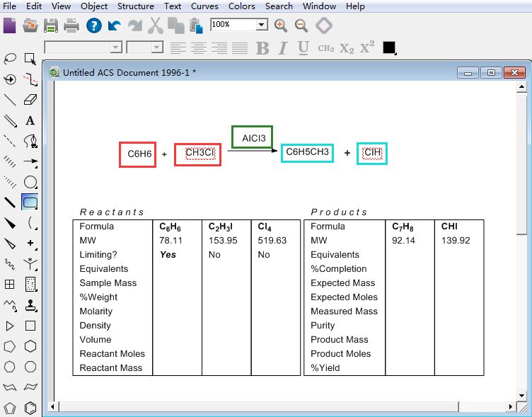The image size is (532, 417).
Task: Toggle subscript X2 formatting
Action: (347, 49)
